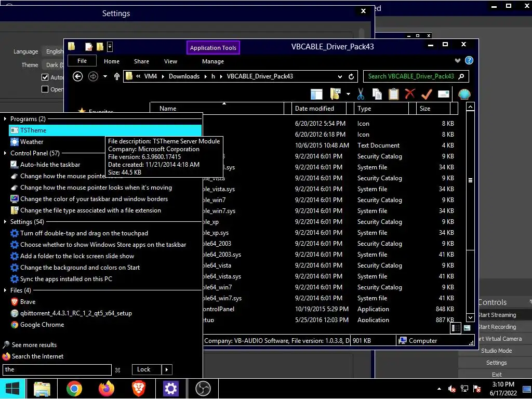Click Settings button in OBS controls
This screenshot has height=399, width=532.
point(496,363)
